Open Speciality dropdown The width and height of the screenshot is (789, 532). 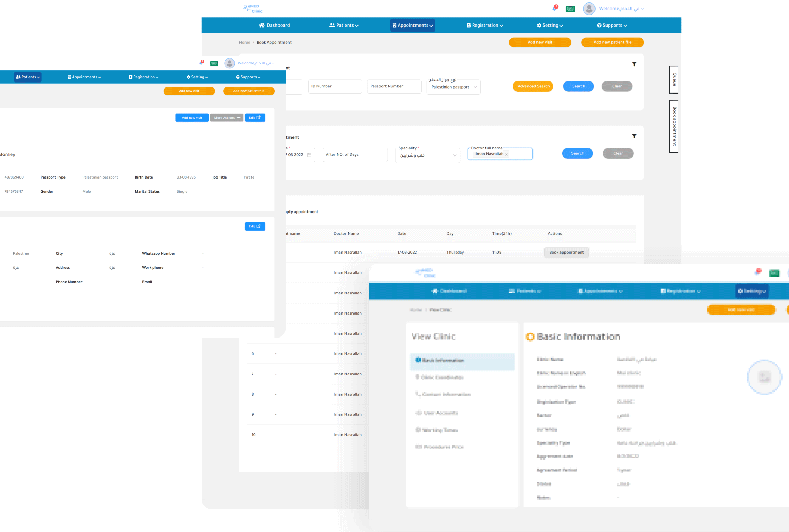click(428, 155)
